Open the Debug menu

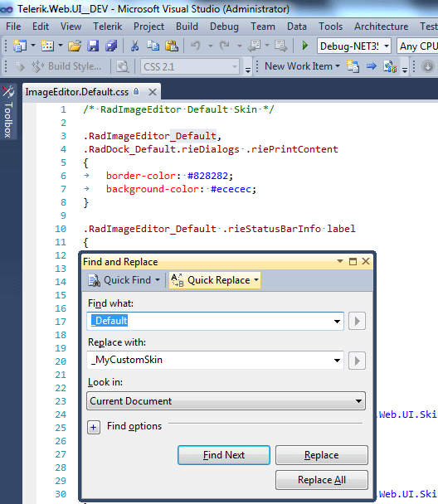tap(224, 27)
